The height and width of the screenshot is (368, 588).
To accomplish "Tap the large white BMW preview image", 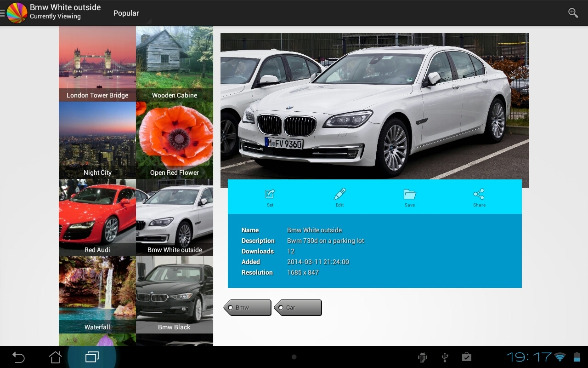I will [374, 106].
